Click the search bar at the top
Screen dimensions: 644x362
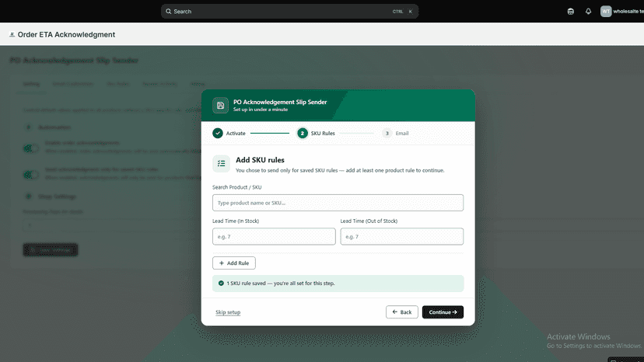(x=289, y=12)
